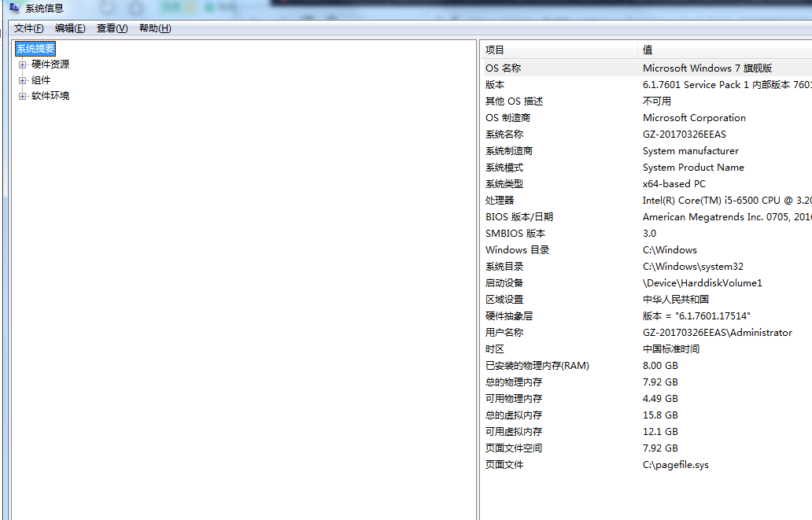The width and height of the screenshot is (812, 520).
Task: Select the BIOS 版本/日期 row
Action: pos(519,217)
